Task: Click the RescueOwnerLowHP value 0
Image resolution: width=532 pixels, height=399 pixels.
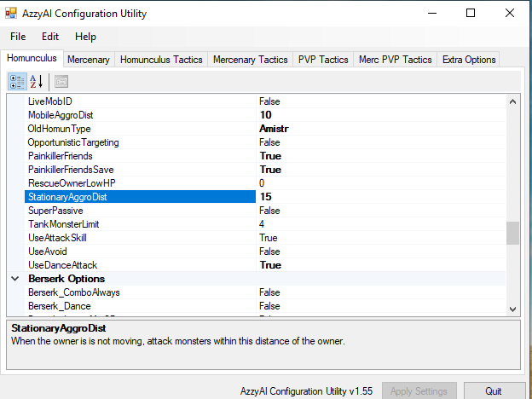Action: click(262, 183)
